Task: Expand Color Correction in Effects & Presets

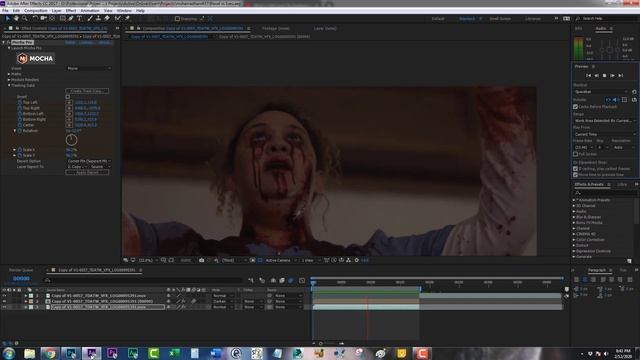Action: point(574,240)
